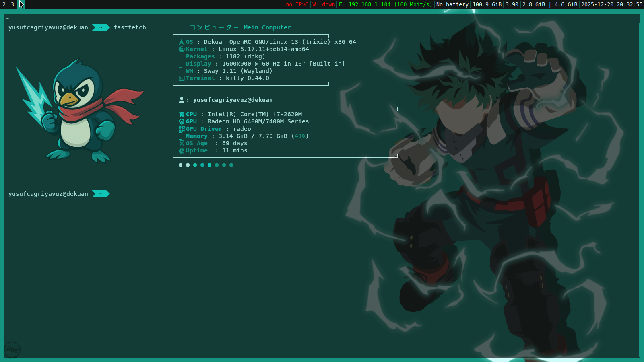Click the date and time in bar

pyautogui.click(x=612, y=4)
